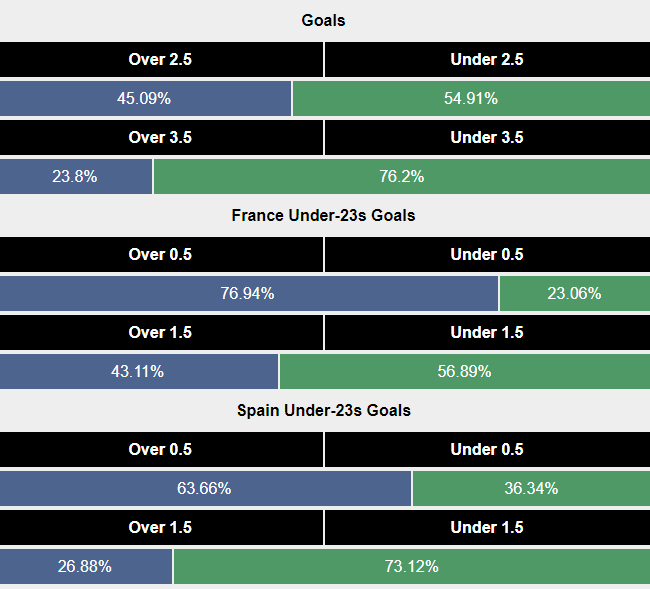Click the 45.09% blue bar segment

pyautogui.click(x=145, y=98)
